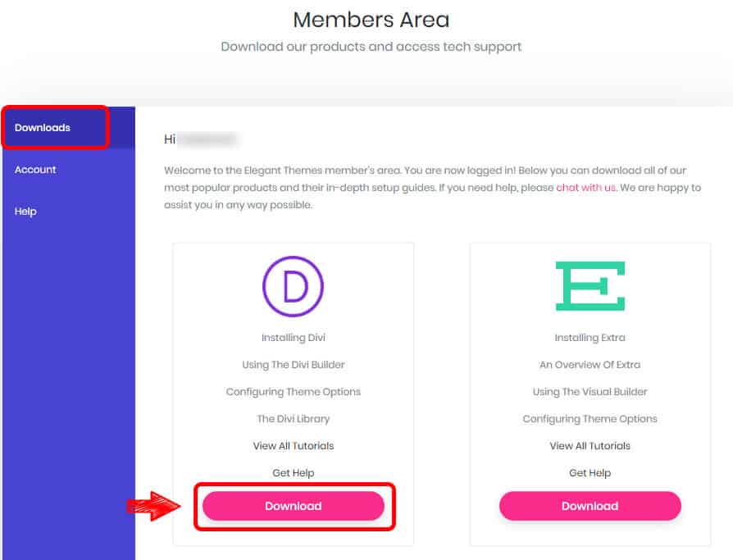Click the purple Divi logo icon
Viewport: 733px width, 560px height.
(293, 286)
